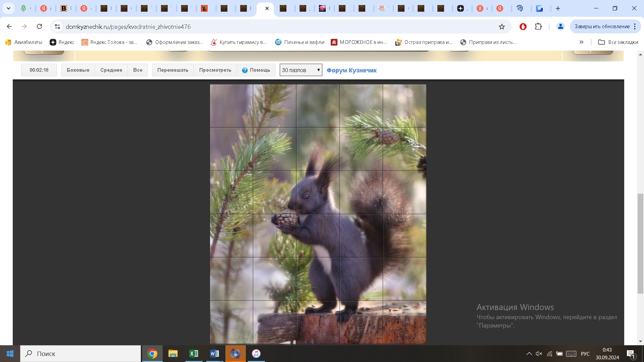
Task: Open Word from the taskbar
Action: [215, 354]
